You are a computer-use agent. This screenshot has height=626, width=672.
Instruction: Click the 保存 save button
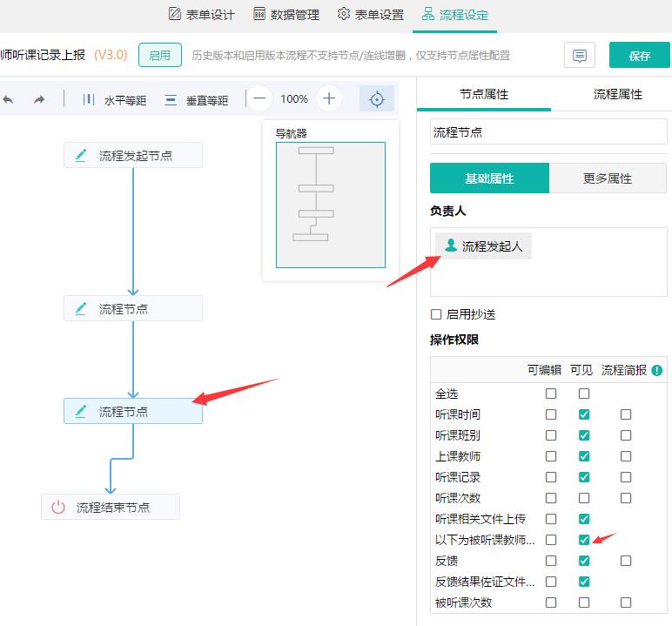tap(640, 55)
